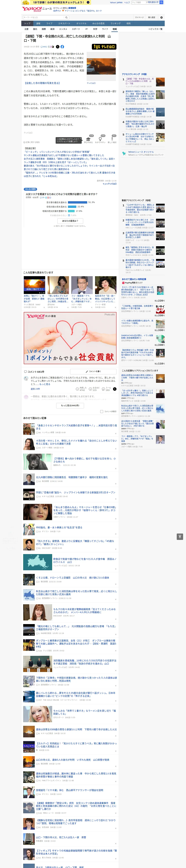Share article on Facebook icon
The height and width of the screenshot is (868, 186).
[x=62, y=47]
